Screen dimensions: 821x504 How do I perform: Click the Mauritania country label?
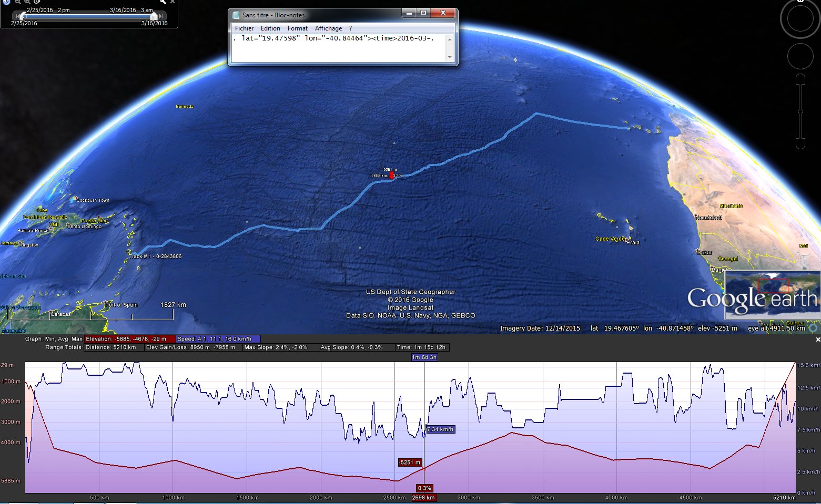731,206
